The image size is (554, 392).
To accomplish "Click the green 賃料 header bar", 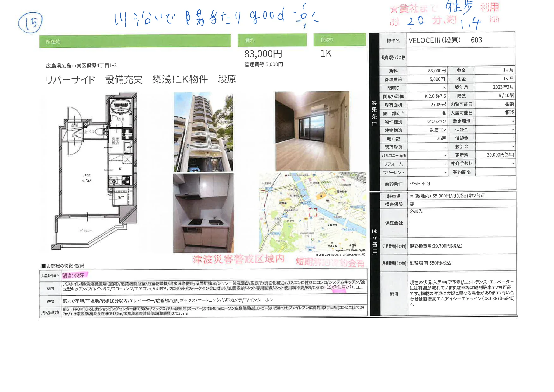I will tap(272, 40).
